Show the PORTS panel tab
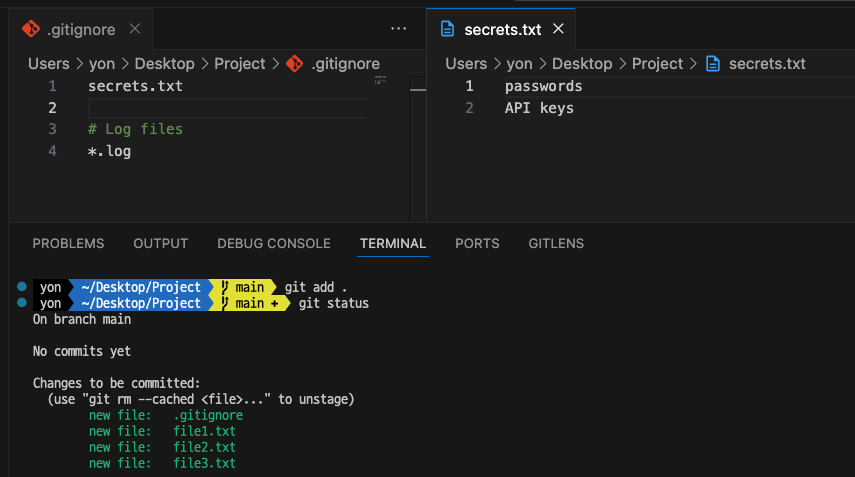This screenshot has height=477, width=855. 477,243
